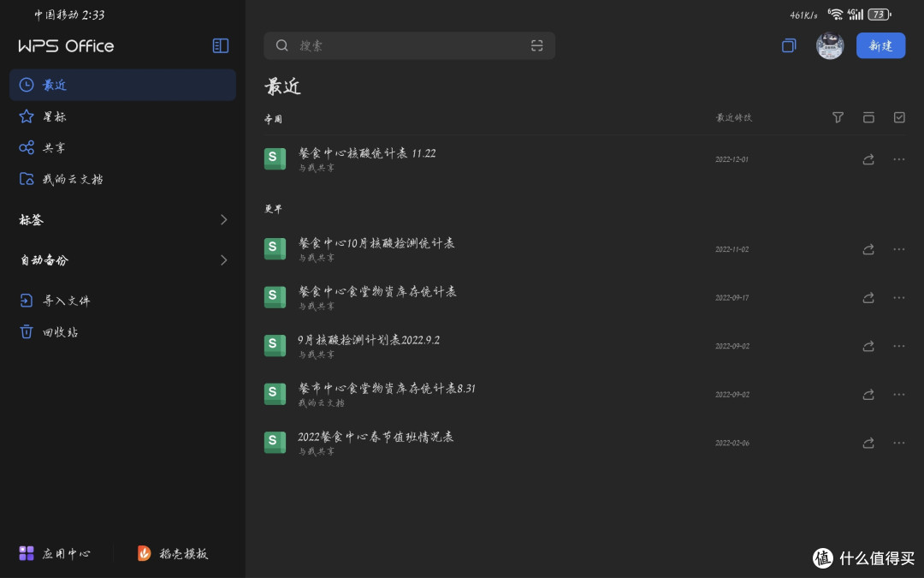The height and width of the screenshot is (578, 924).
Task: More options for file dated 2022-09-17
Action: point(898,297)
